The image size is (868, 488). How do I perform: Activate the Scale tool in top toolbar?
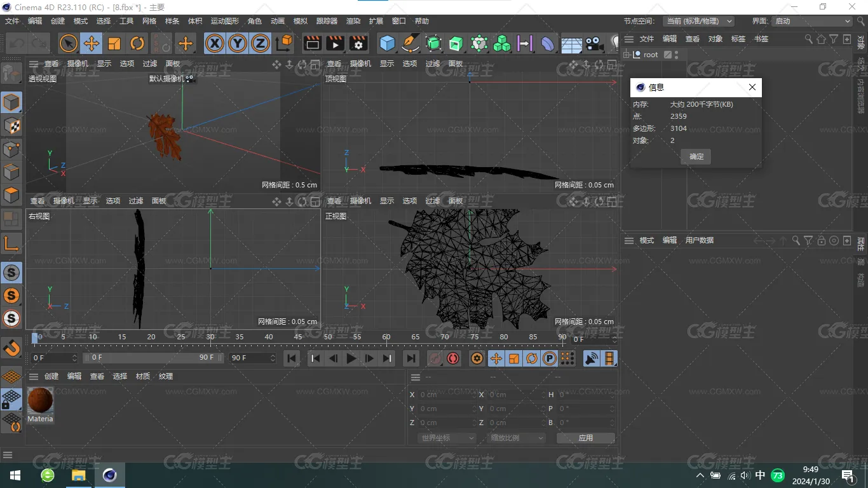tap(114, 43)
